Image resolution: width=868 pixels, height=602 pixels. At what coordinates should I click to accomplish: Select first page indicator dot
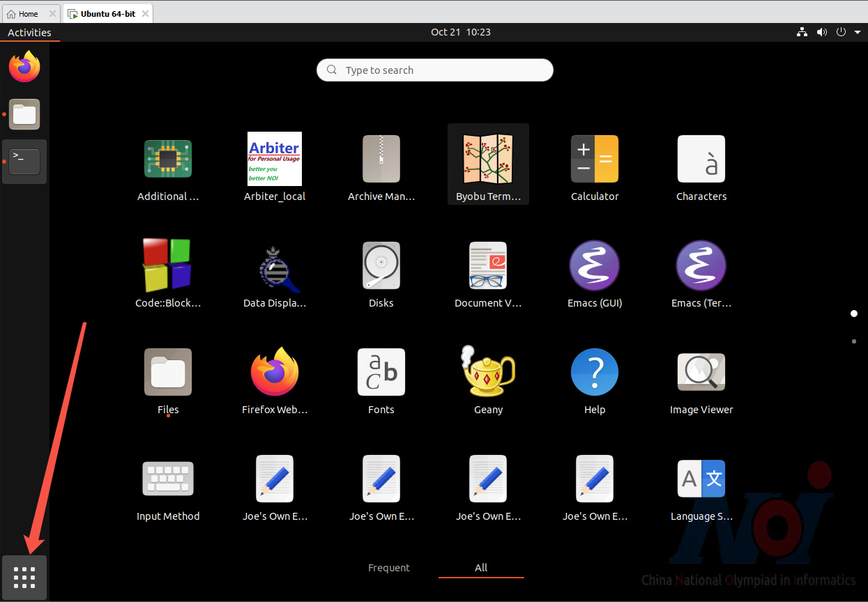click(x=854, y=314)
